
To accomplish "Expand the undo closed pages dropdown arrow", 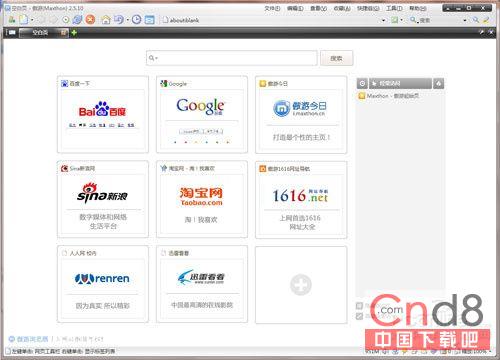I will click(x=127, y=20).
